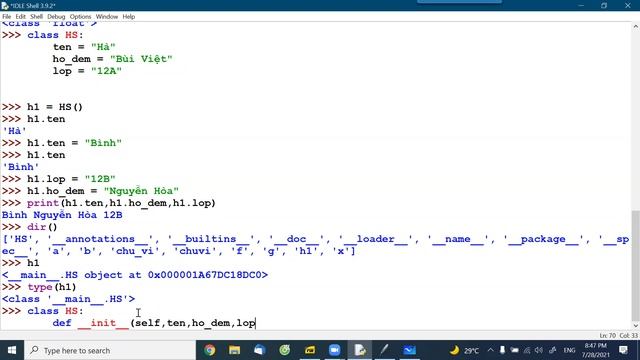Open the notification action center
This screenshot has width=640, height=360.
point(623,350)
